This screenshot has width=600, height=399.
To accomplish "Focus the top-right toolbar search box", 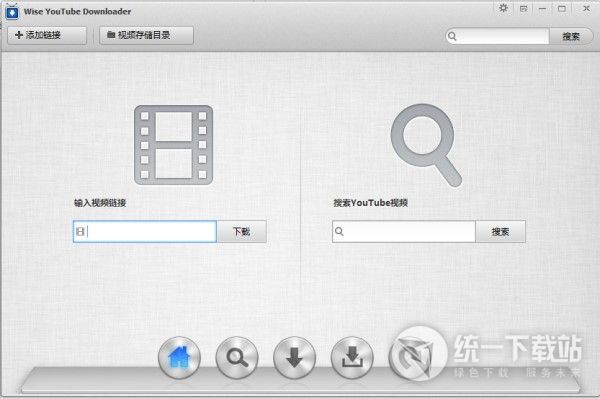I will pyautogui.click(x=497, y=36).
